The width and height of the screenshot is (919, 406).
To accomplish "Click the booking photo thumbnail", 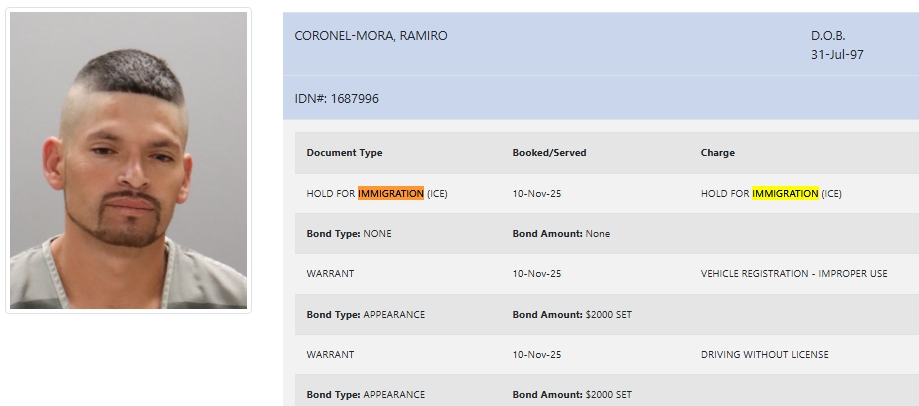I will [128, 160].
